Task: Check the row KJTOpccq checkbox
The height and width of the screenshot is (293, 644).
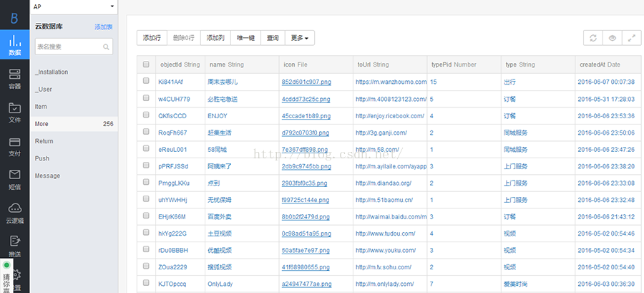Action: pyautogui.click(x=146, y=283)
